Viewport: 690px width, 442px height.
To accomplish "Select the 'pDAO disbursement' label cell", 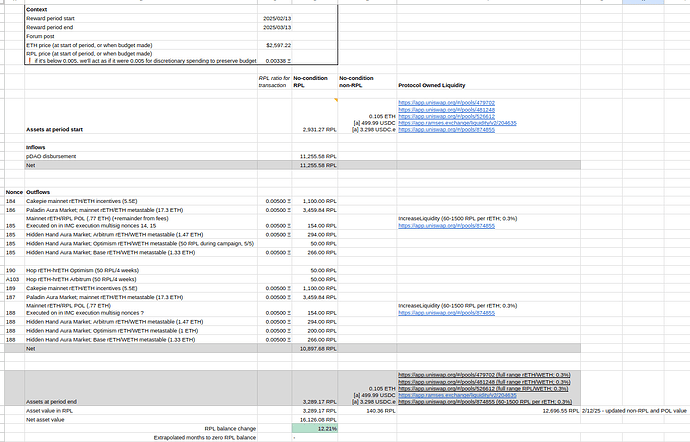I will click(141, 156).
